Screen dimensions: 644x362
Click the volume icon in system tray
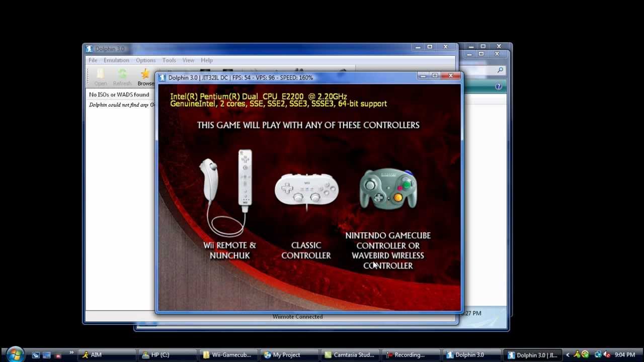(607, 355)
